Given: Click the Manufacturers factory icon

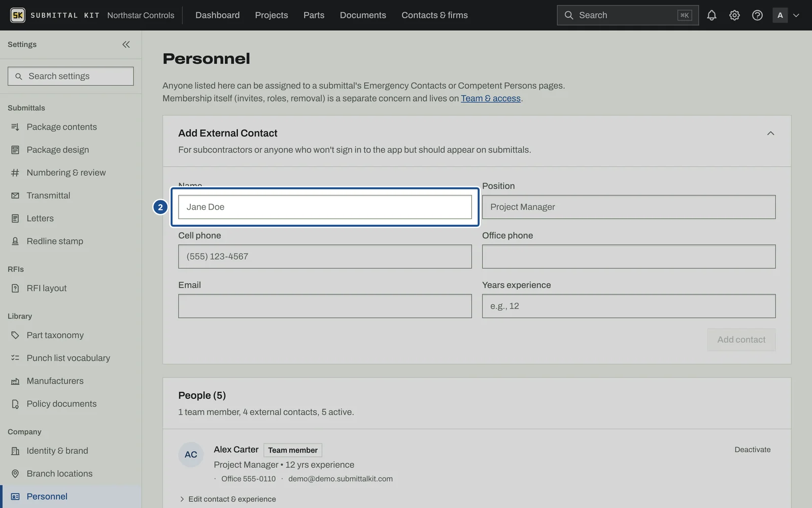Looking at the screenshot, I should [x=15, y=381].
